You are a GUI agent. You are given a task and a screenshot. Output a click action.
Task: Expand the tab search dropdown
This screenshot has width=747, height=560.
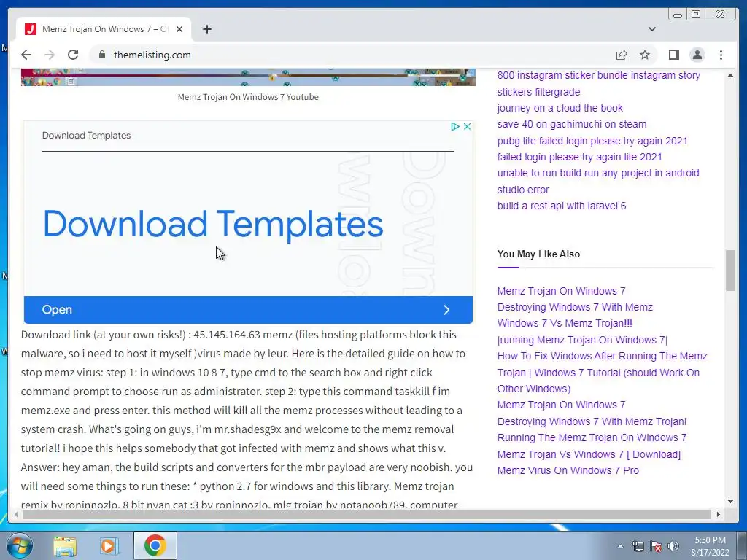tap(652, 29)
